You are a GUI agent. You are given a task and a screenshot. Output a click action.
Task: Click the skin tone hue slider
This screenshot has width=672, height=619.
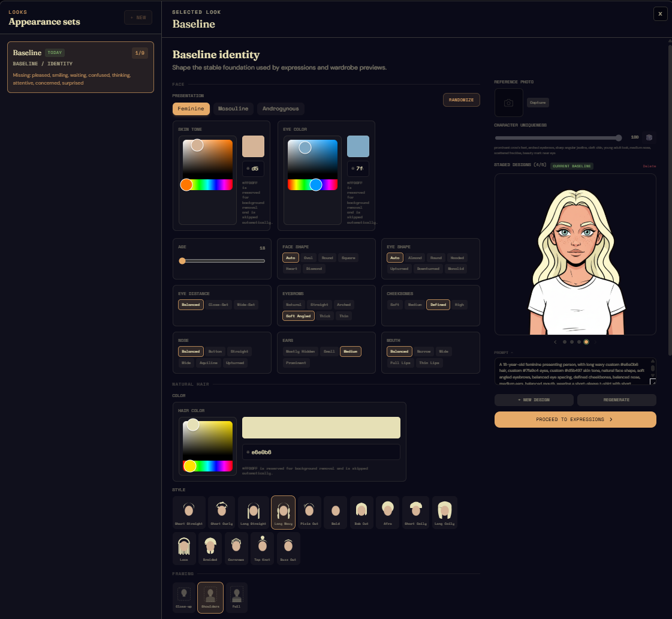pos(208,185)
